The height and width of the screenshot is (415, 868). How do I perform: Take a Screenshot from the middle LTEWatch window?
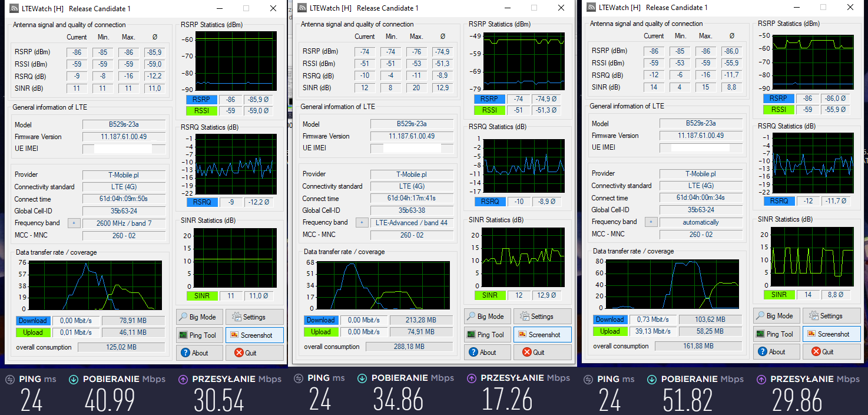pyautogui.click(x=542, y=335)
